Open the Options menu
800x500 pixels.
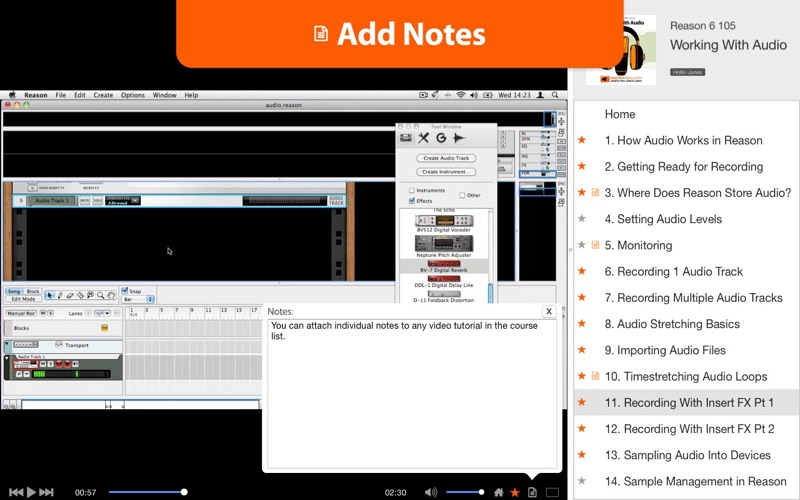point(133,95)
